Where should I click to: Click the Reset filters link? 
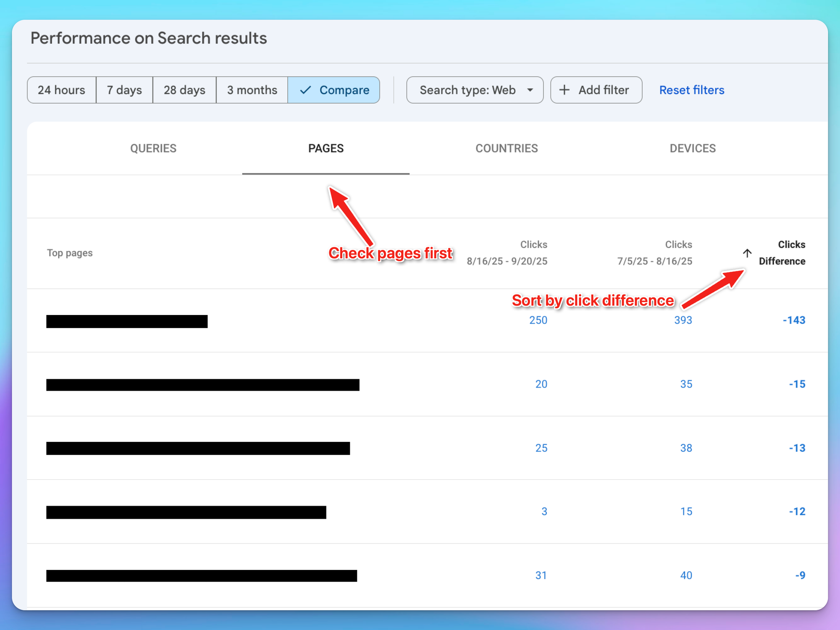click(x=691, y=90)
